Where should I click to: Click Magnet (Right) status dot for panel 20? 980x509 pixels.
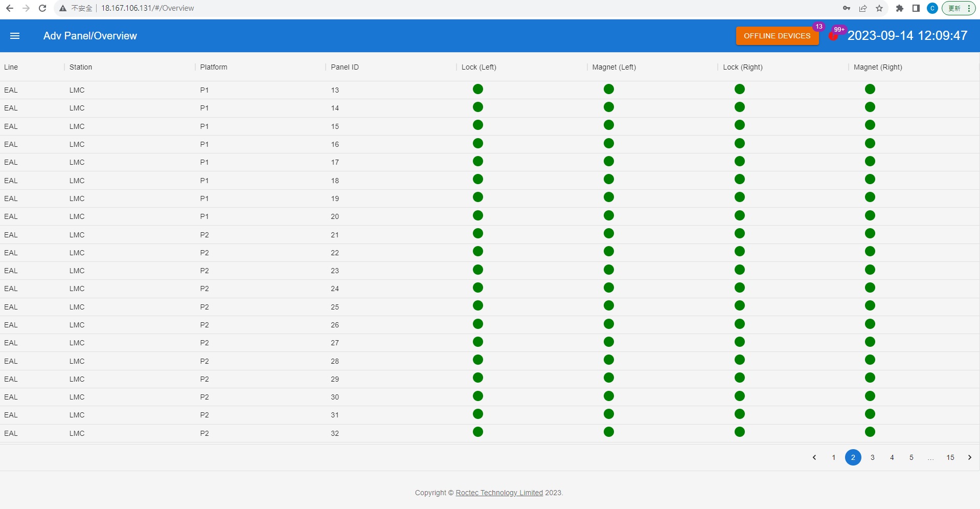[x=870, y=216]
